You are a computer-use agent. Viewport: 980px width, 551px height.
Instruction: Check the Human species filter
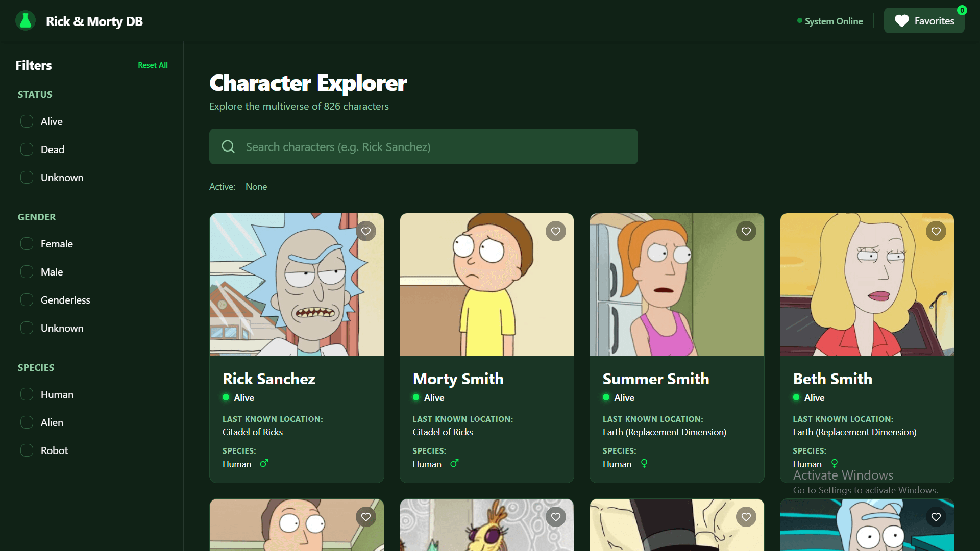[27, 394]
